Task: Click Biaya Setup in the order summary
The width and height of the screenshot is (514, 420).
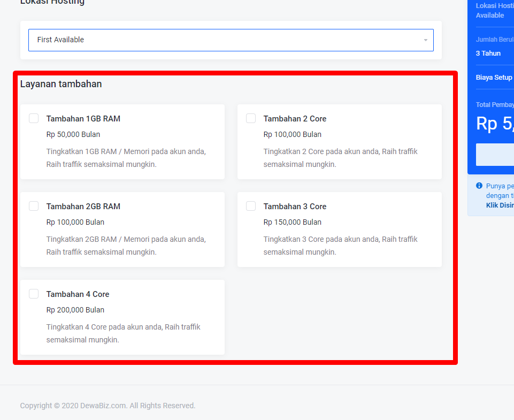Action: tap(494, 78)
